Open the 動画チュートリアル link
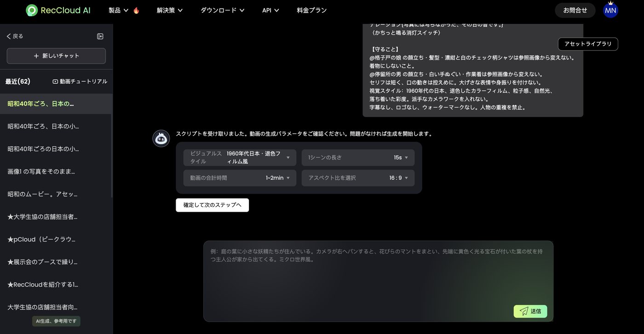This screenshot has width=644, height=334. point(80,81)
